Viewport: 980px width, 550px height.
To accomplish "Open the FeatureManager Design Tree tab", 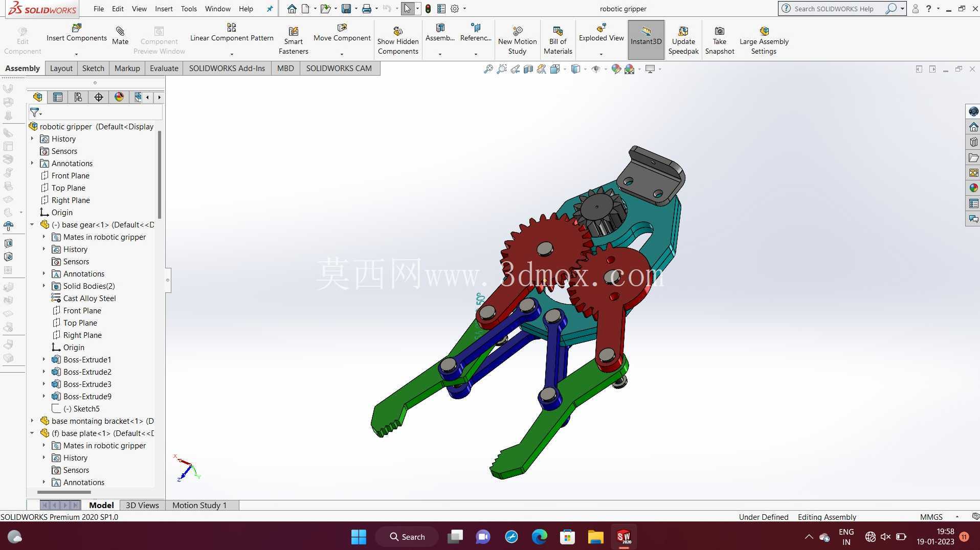I will point(37,97).
